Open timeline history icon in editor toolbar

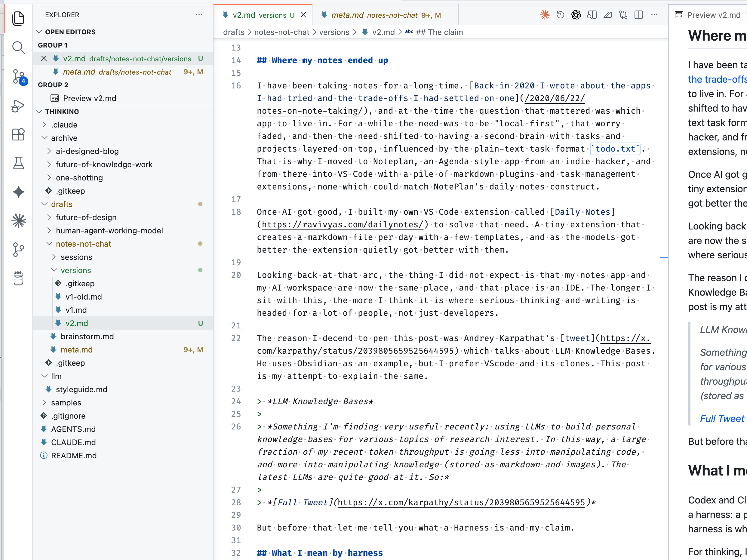560,15
